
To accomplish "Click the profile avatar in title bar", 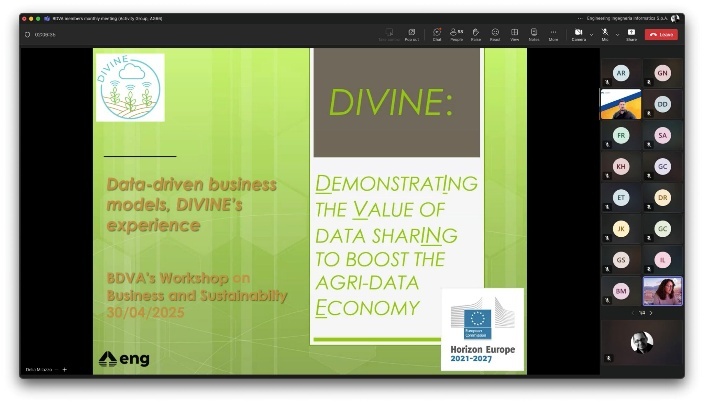I will 675,18.
